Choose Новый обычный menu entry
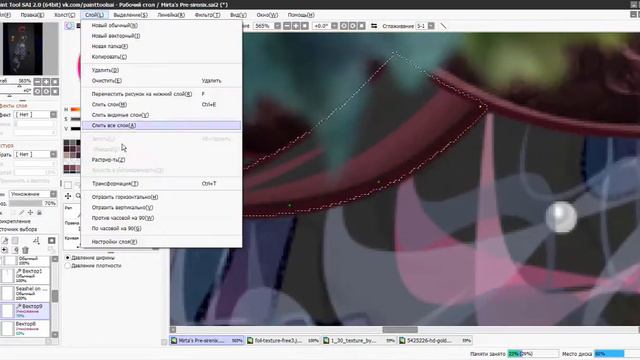The height and width of the screenshot is (360, 640). [162, 25]
